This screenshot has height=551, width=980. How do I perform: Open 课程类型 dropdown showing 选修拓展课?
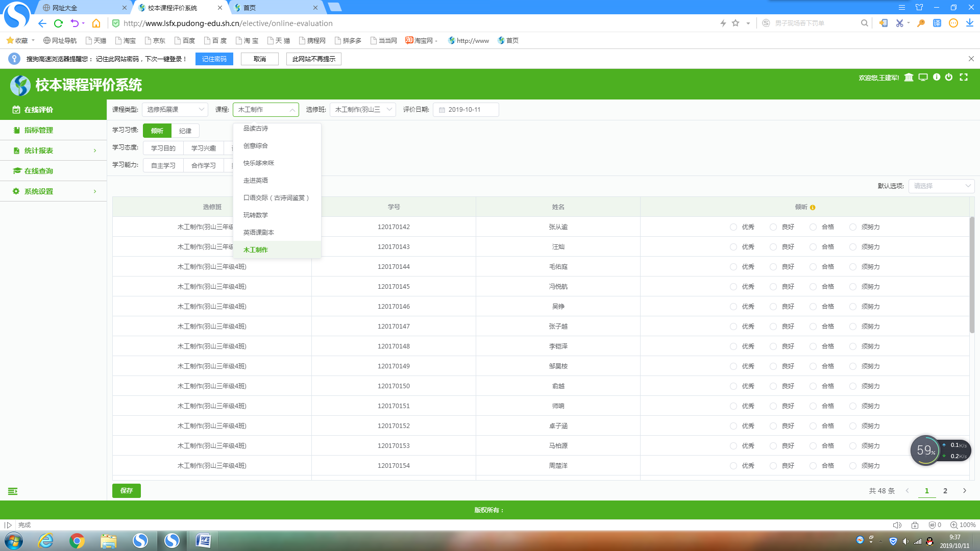pos(175,110)
